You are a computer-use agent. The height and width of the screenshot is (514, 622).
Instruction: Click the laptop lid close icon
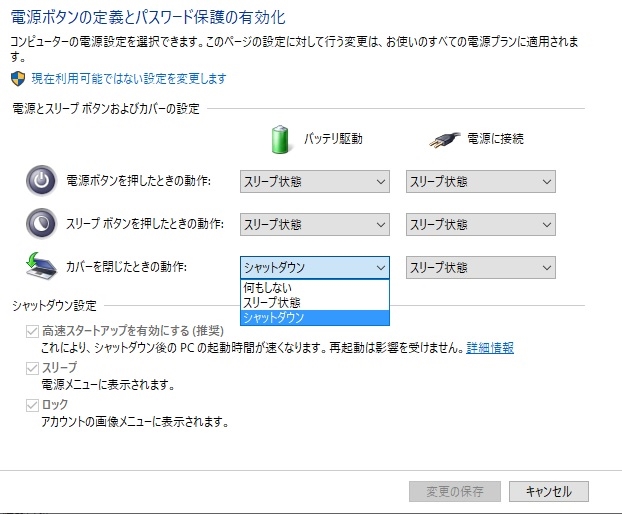[40, 267]
